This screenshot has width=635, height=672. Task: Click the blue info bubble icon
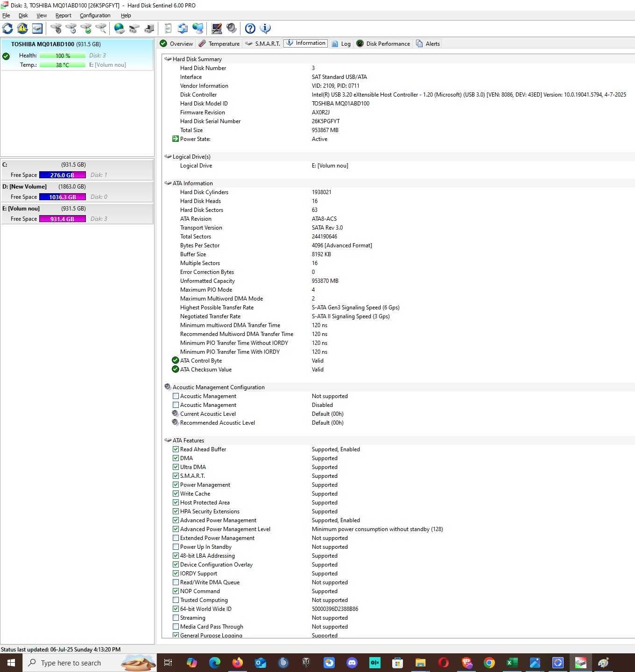click(265, 28)
